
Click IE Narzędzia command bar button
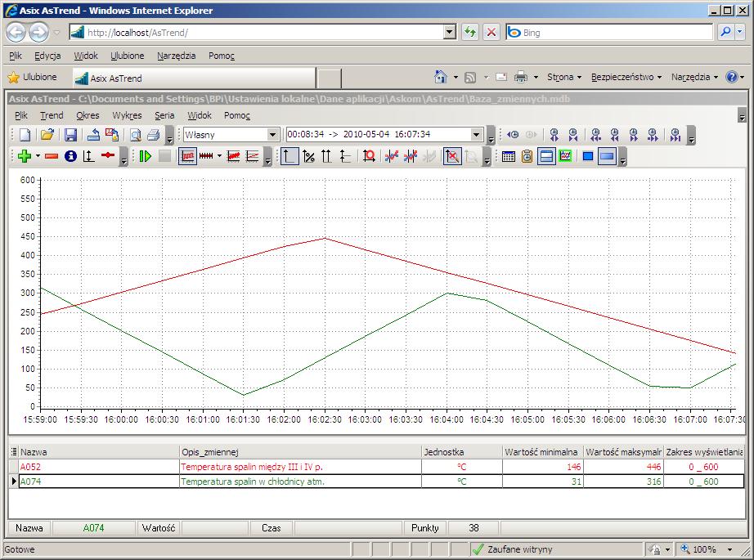coord(694,77)
